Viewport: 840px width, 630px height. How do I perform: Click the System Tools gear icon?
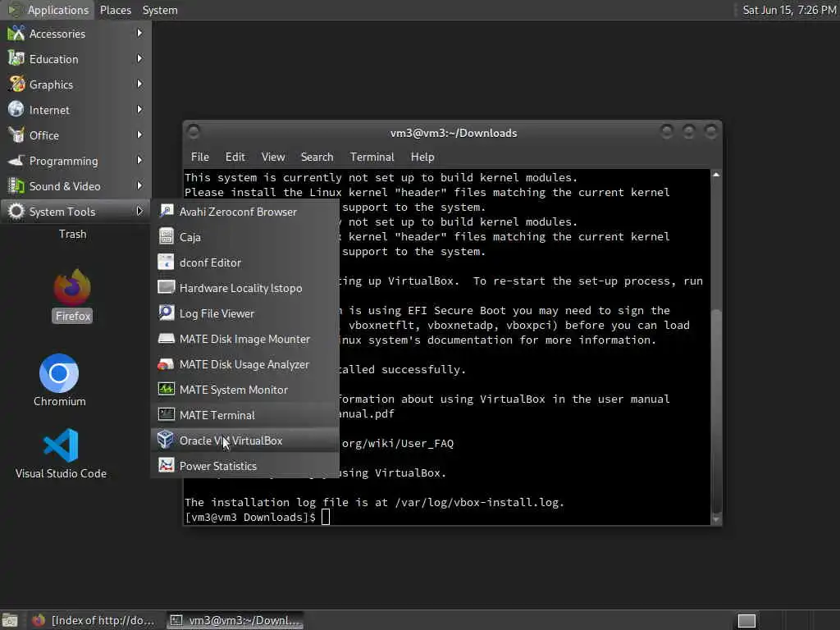[16, 212]
